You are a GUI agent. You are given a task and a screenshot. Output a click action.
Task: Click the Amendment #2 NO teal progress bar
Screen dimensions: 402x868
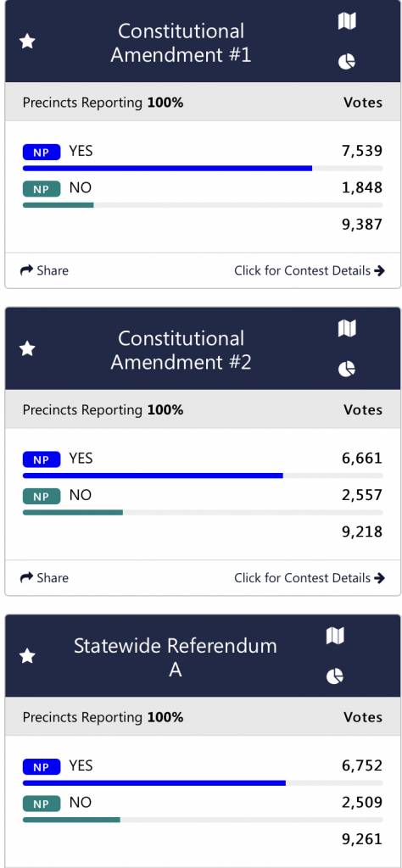coord(73,513)
